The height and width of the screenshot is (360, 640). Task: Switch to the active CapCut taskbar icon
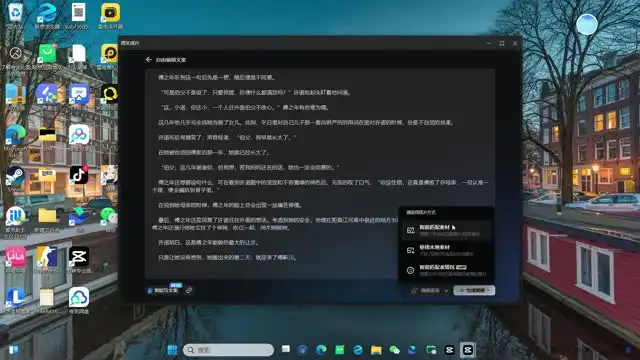pos(467,350)
